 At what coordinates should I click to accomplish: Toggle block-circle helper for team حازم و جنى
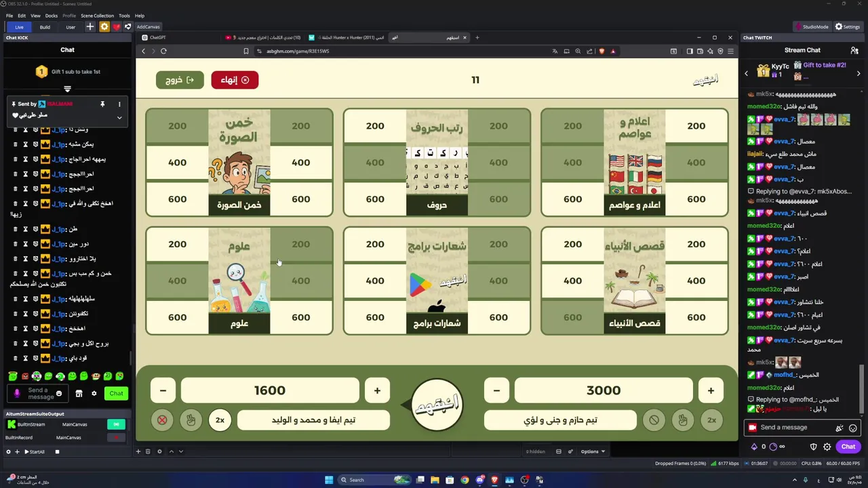tap(654, 420)
